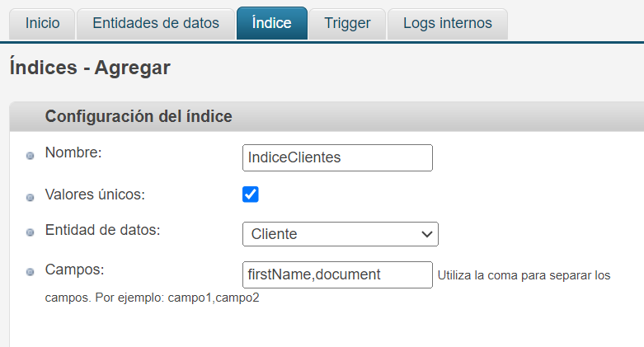
Task: Open the Inicio tab
Action: (42, 23)
